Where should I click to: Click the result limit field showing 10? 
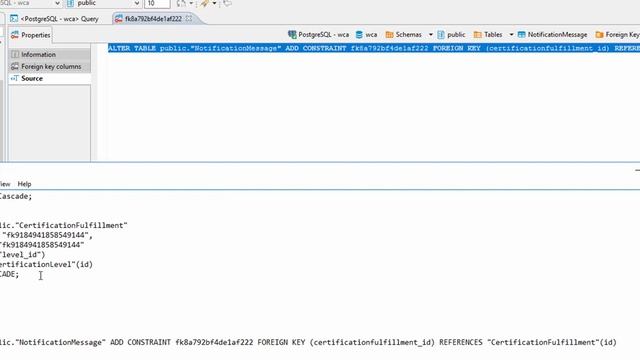157,3
